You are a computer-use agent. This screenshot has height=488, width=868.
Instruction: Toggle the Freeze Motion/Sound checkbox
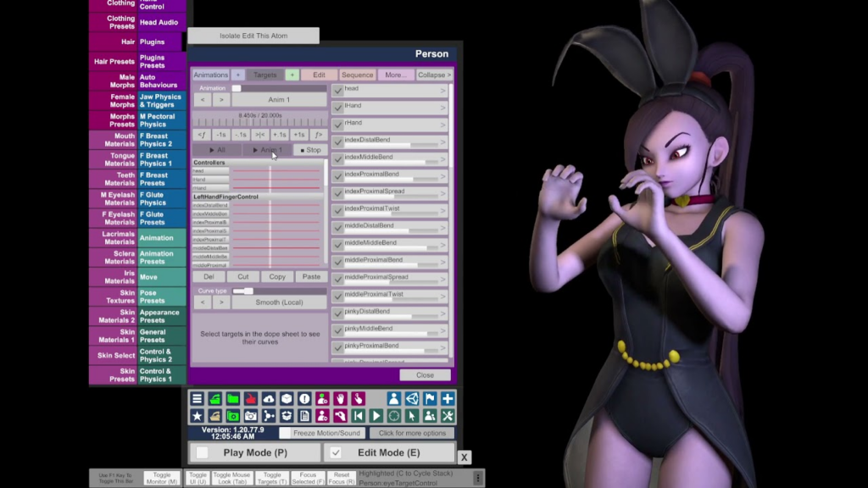(x=285, y=433)
